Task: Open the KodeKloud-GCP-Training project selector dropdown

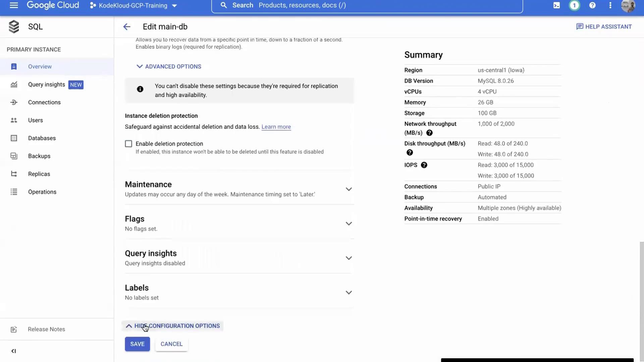Action: [x=133, y=5]
